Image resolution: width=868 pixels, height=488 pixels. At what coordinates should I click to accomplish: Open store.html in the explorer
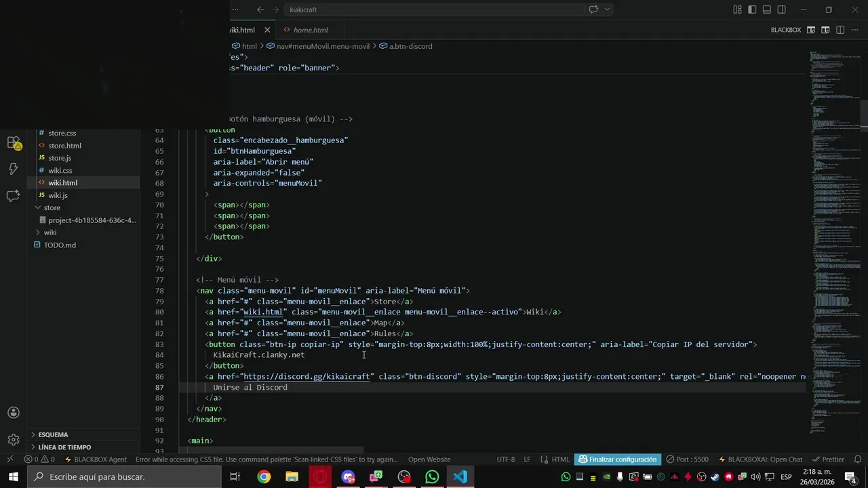(64, 145)
